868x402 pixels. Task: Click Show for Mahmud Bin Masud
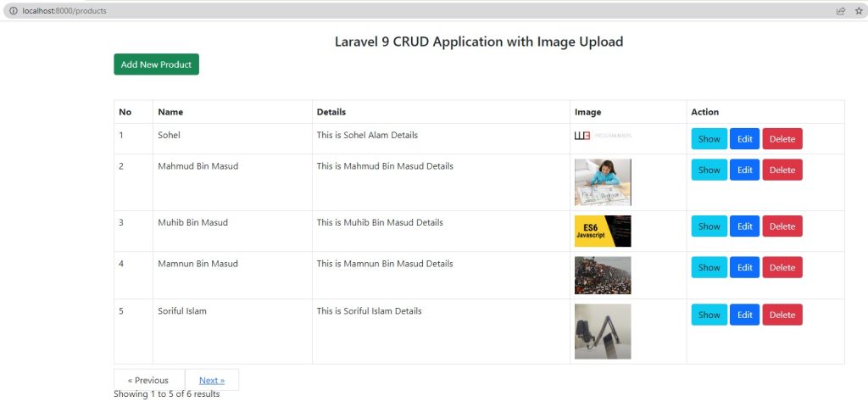pos(709,170)
